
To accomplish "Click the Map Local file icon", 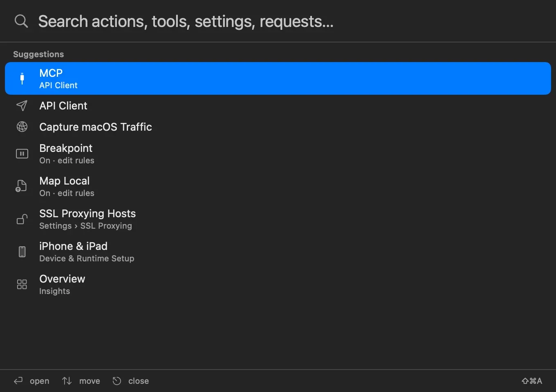I will (x=21, y=186).
